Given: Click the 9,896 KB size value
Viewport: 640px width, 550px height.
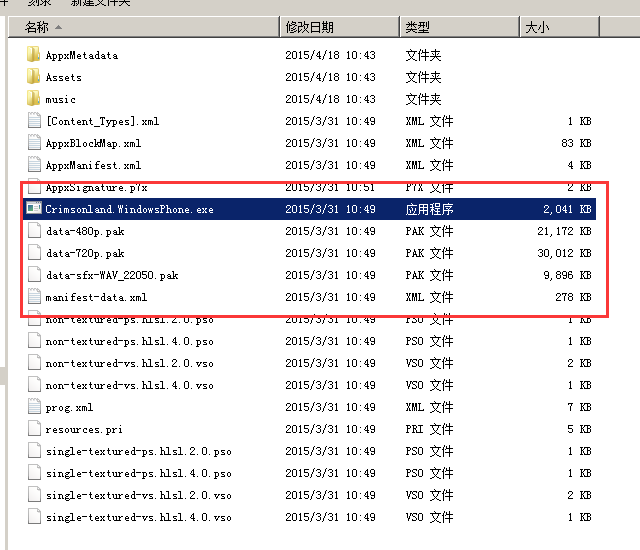Looking at the screenshot, I should [x=567, y=275].
